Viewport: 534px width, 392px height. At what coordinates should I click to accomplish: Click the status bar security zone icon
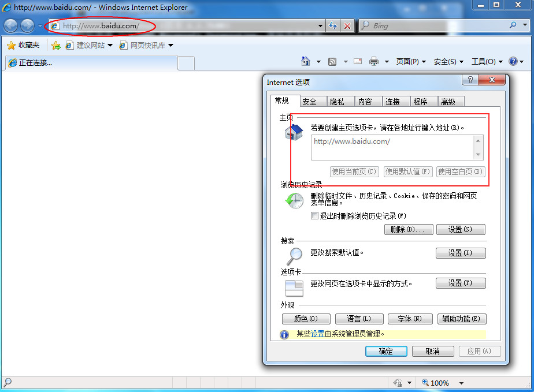click(398, 383)
